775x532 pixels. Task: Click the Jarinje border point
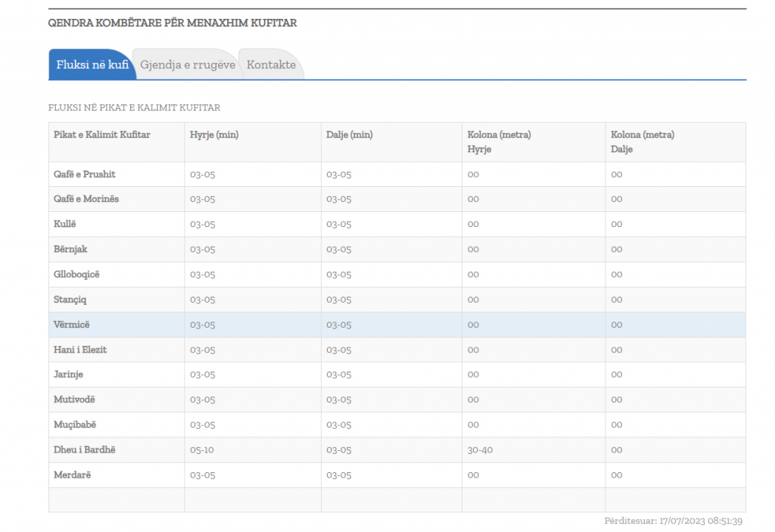click(70, 375)
